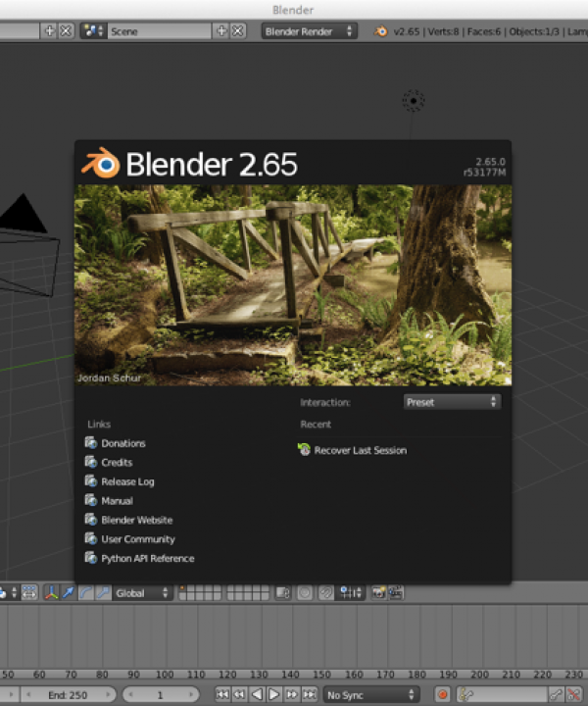Toggle lock camera and layers to scene
The height and width of the screenshot is (706, 588).
283,593
